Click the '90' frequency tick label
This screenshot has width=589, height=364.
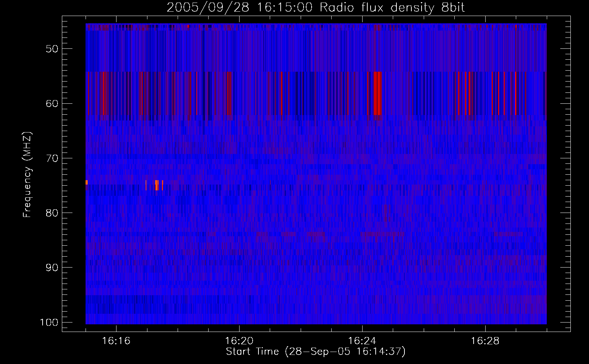(x=52, y=268)
